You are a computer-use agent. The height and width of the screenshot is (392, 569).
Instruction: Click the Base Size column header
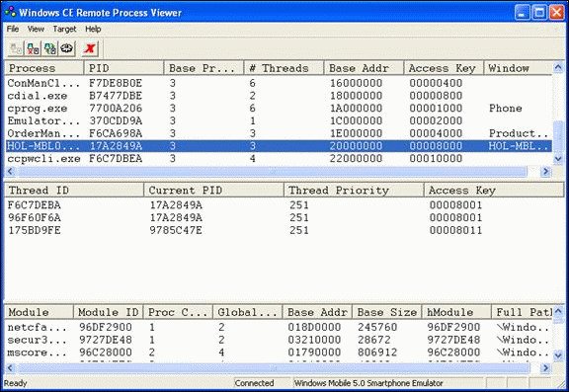[386, 312]
